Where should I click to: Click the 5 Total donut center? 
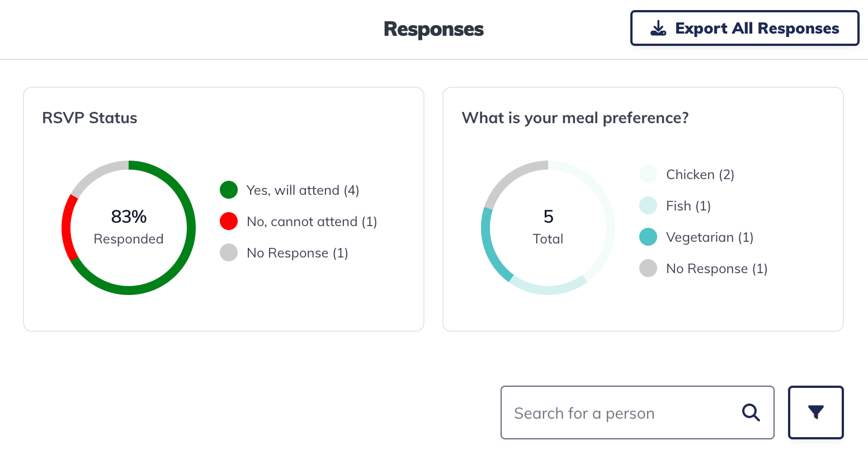pos(548,227)
